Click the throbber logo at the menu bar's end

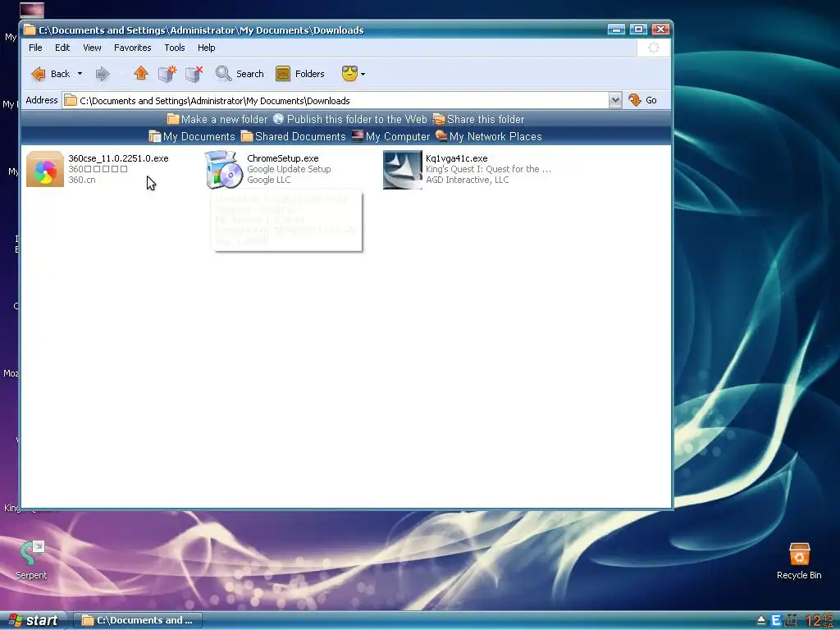[x=654, y=48]
